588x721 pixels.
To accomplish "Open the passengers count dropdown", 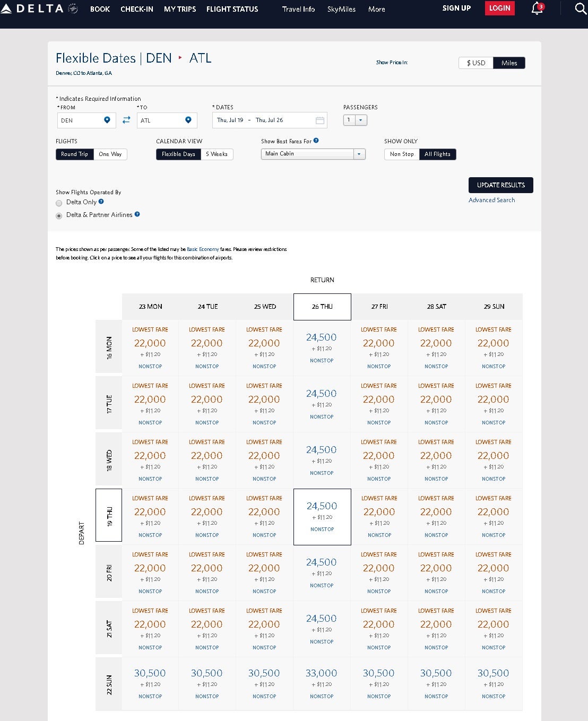I will click(360, 120).
